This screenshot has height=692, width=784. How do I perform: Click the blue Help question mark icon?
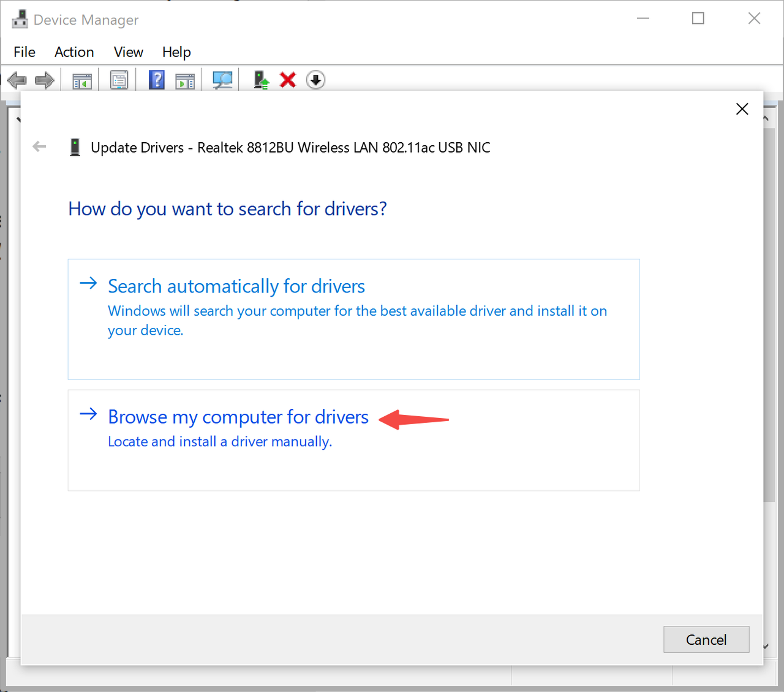point(157,80)
